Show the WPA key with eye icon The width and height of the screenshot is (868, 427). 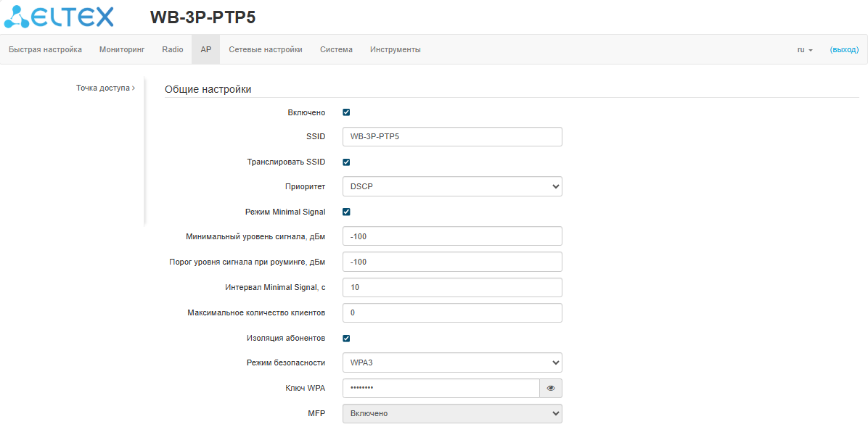tap(551, 389)
